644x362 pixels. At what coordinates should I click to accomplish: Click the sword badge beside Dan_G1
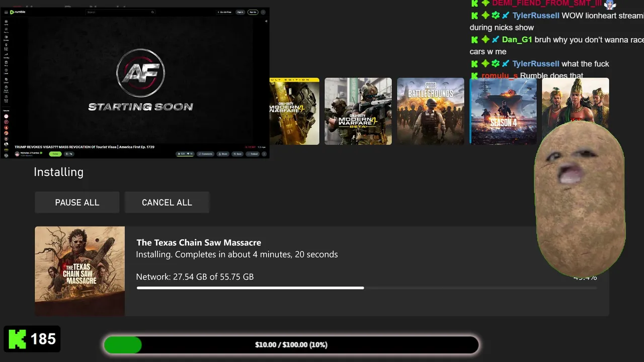tap(496, 40)
